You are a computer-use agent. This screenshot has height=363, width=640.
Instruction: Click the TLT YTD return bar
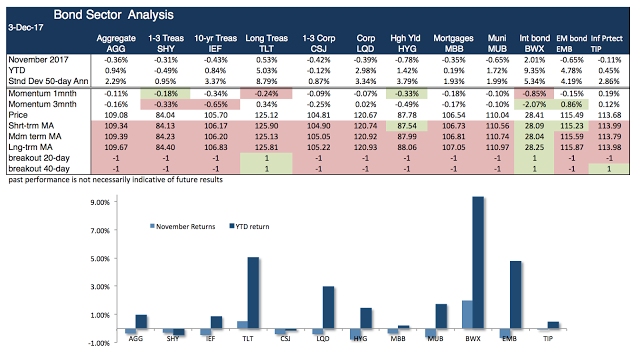tap(253, 293)
